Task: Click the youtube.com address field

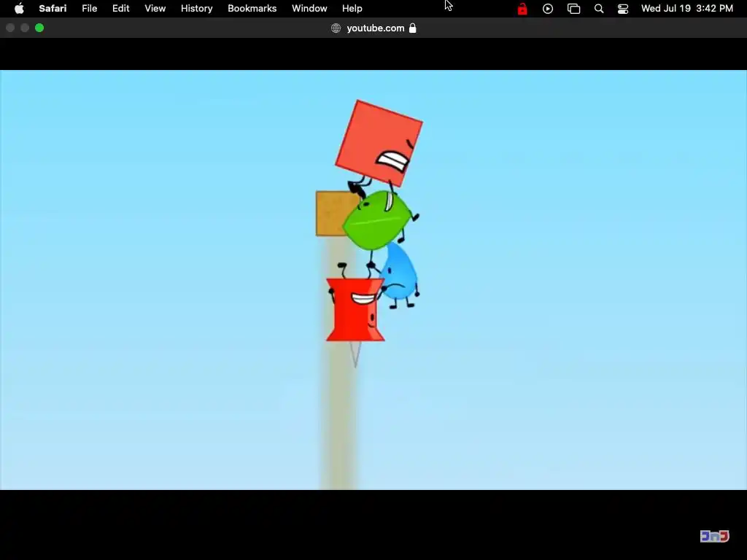Action: [x=376, y=28]
